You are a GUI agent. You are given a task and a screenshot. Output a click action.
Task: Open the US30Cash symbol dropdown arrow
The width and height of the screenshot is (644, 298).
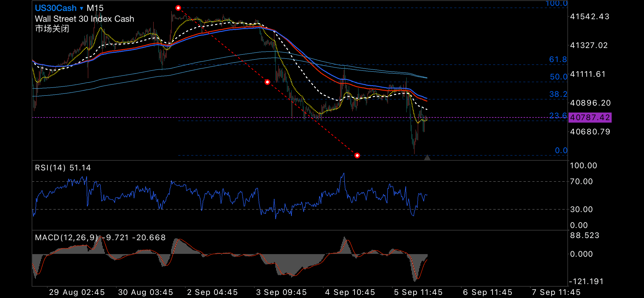81,8
